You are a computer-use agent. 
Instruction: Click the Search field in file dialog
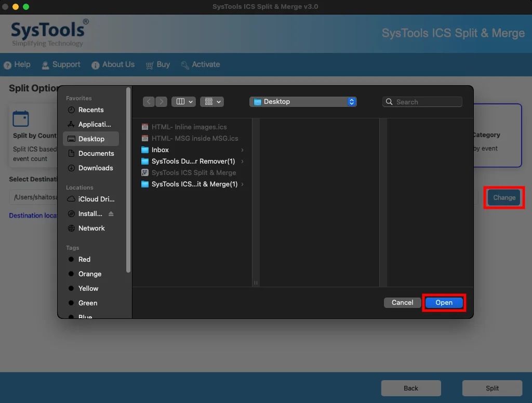point(422,102)
